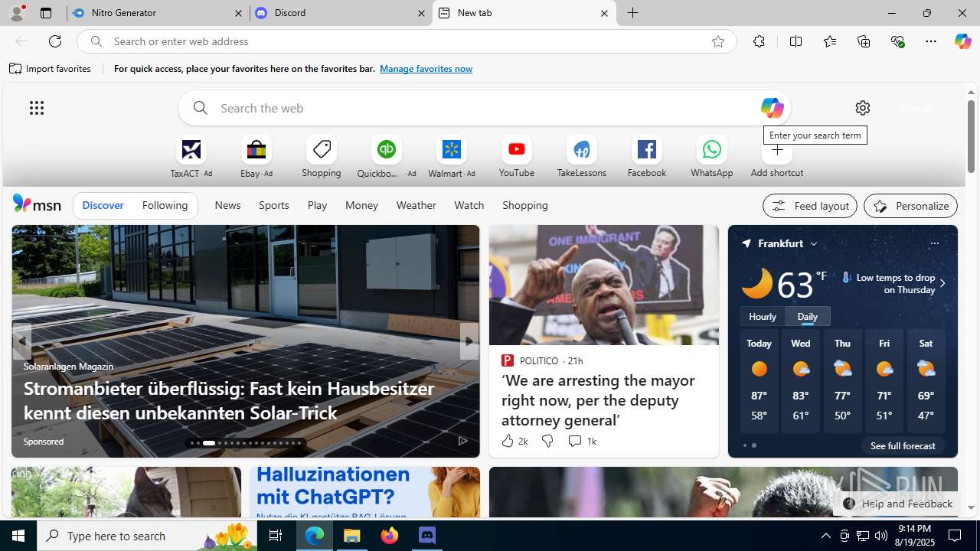Show next weather alert arrow
Viewport: 980px width, 551px height.
tap(942, 283)
